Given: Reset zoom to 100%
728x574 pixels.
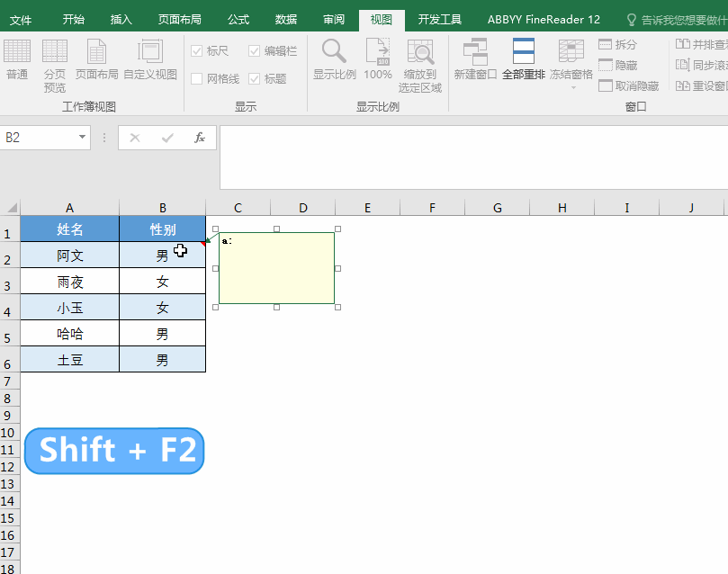Looking at the screenshot, I should [377, 59].
